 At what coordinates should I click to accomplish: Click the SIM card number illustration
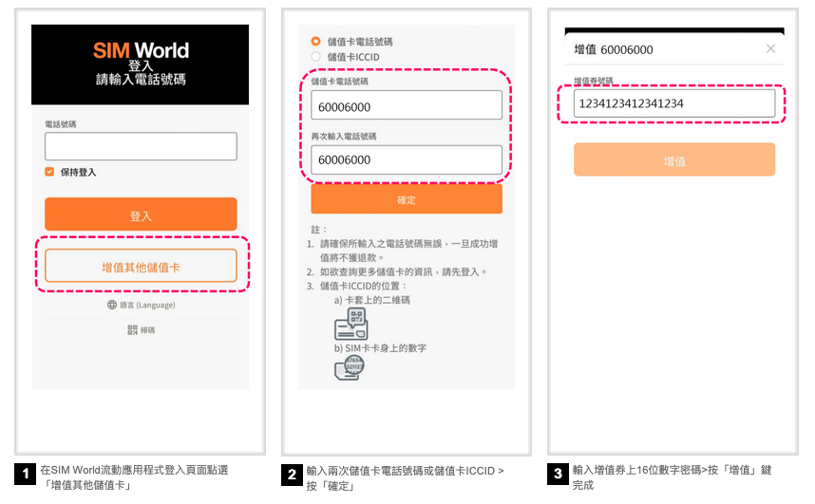pyautogui.click(x=350, y=367)
